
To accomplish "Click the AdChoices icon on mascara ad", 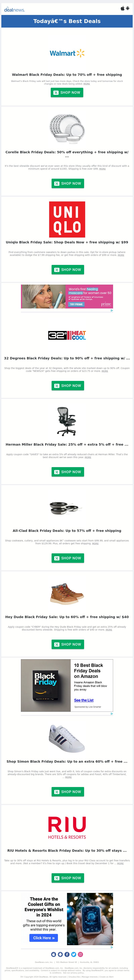I will click(112, 310).
